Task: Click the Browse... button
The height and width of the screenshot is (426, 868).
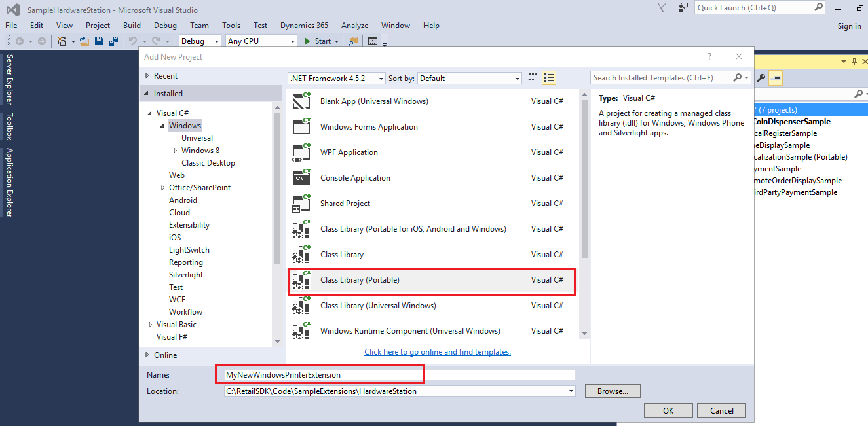Action: (x=613, y=391)
